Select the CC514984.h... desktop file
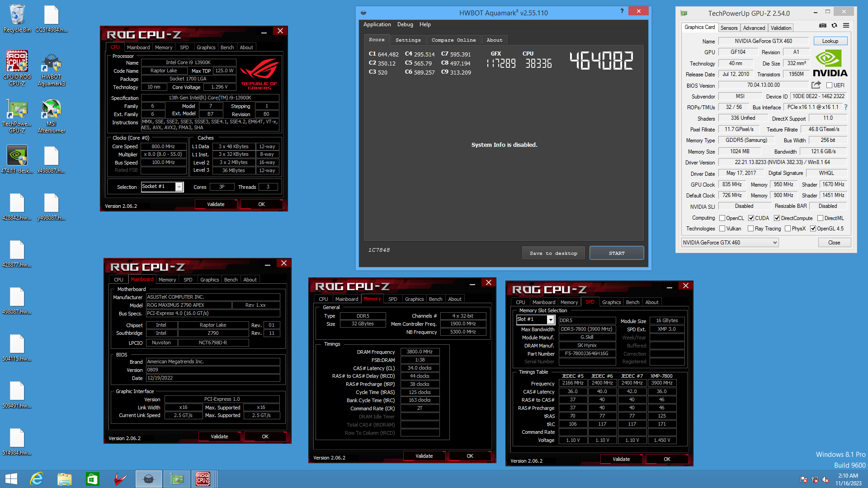Screen dimensions: 868x488 point(51,18)
